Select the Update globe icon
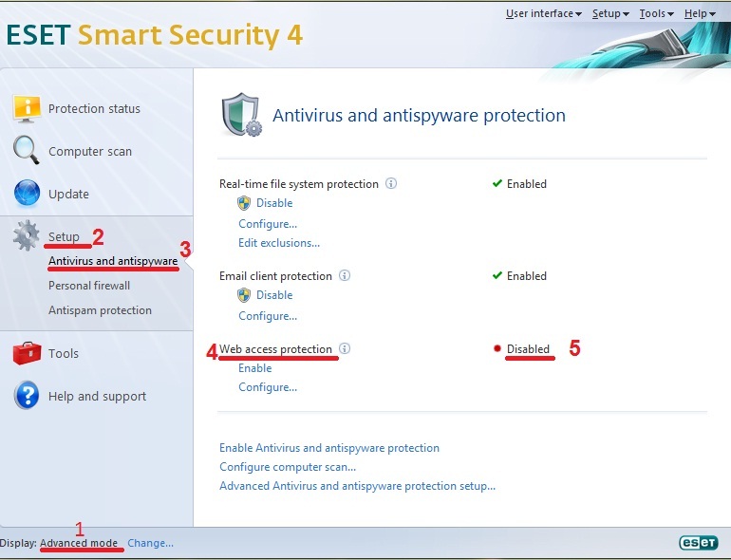This screenshot has width=731, height=560. coord(27,193)
